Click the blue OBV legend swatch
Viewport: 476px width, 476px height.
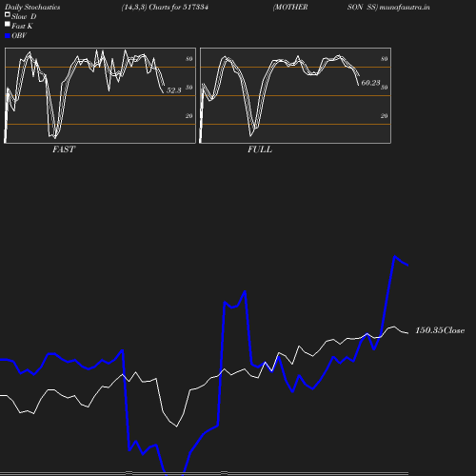click(x=8, y=36)
